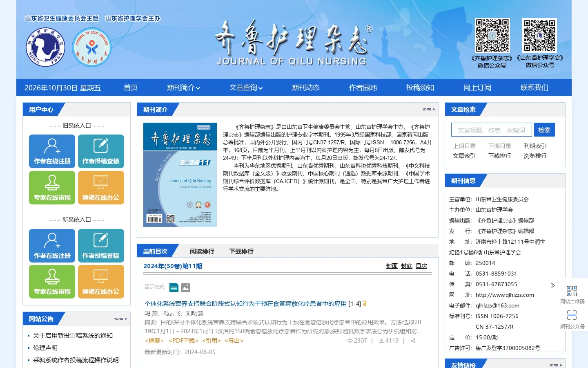Open the 2024年(30卷)第11期 issue link
This screenshot has height=368, width=588.
(x=173, y=266)
